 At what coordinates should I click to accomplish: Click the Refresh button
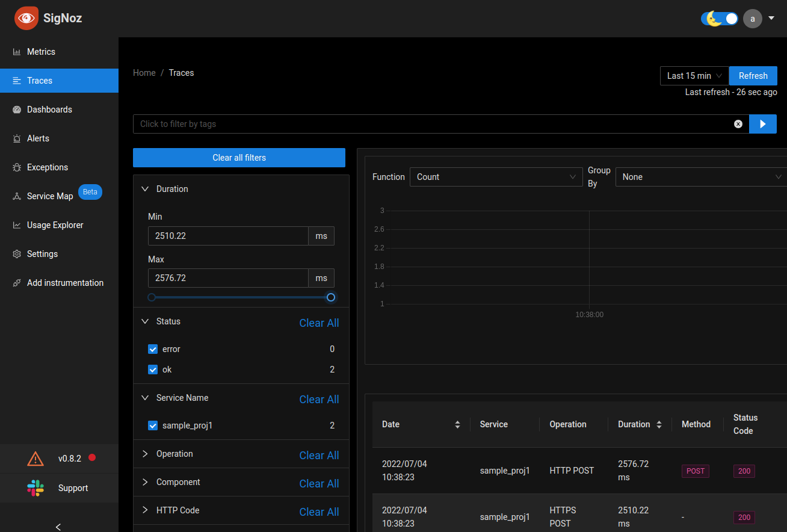click(x=753, y=76)
